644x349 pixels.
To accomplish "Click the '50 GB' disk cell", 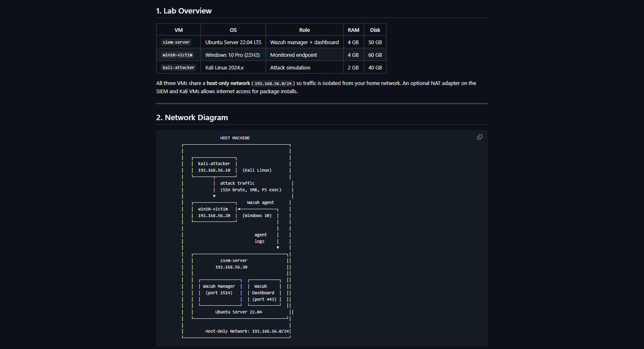I will [375, 43].
